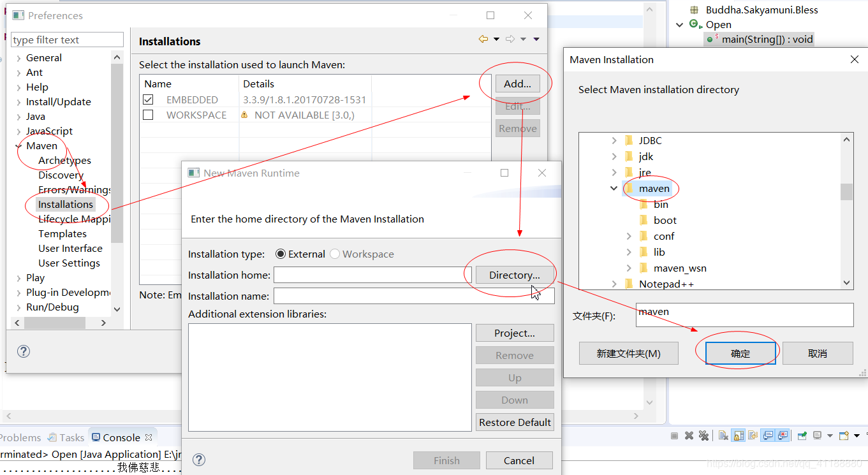Toggle the Word Wrap console icon

(753, 435)
